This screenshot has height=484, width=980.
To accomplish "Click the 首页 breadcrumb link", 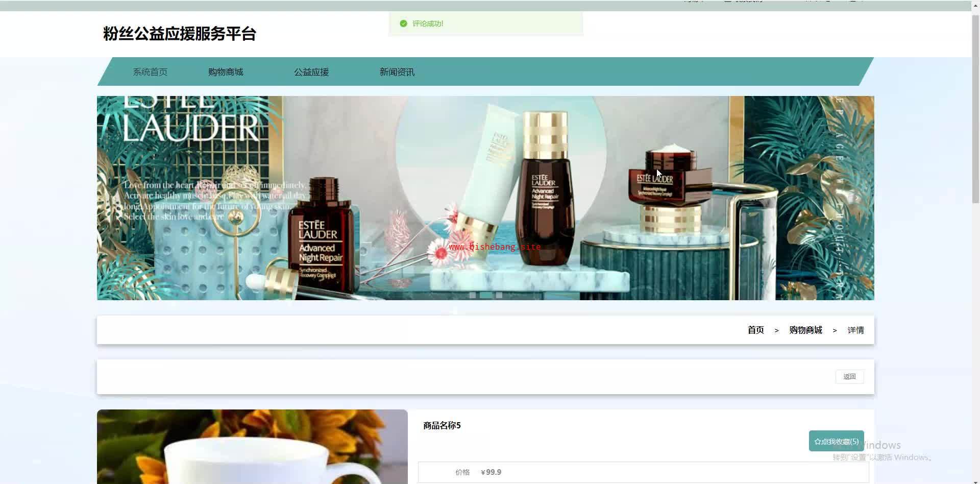I will (756, 330).
